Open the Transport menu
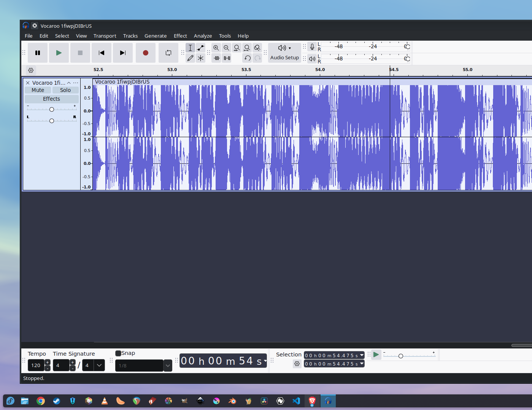532x410 pixels. 105,36
